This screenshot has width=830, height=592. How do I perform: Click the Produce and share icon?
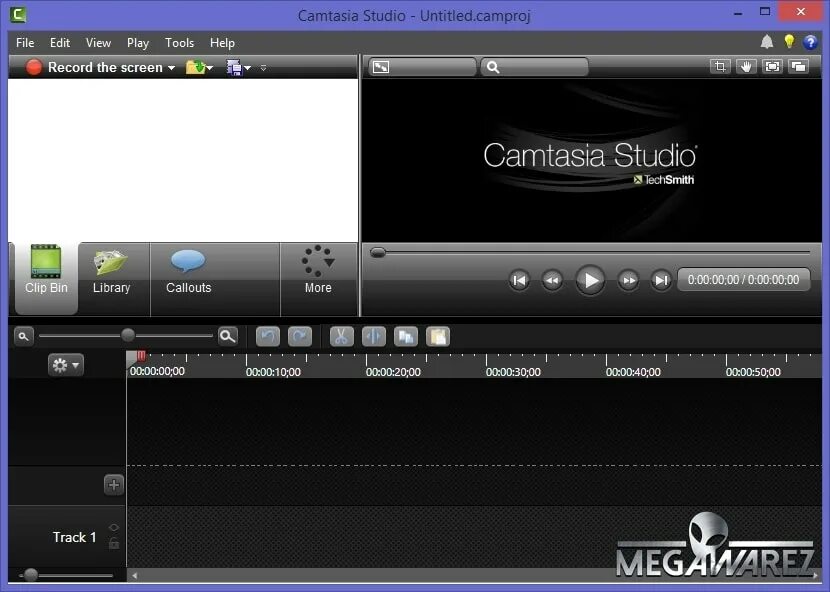click(x=234, y=67)
